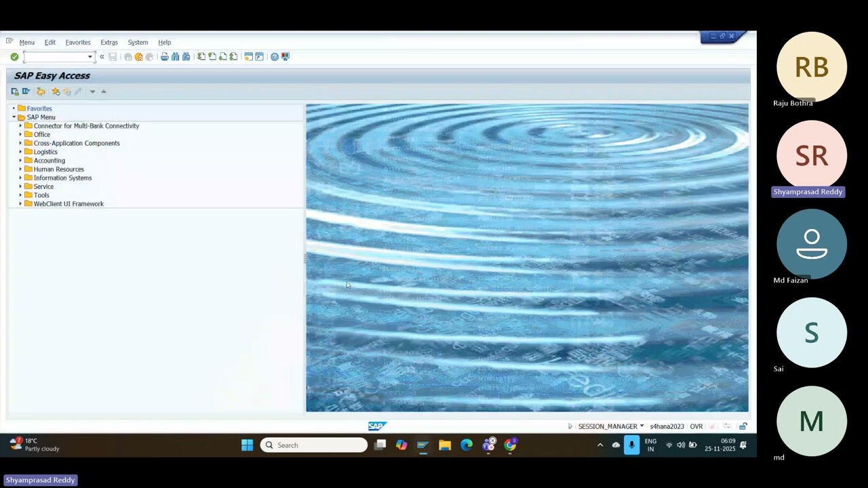Image resolution: width=868 pixels, height=488 pixels.
Task: Click the Delete Favorites icon
Action: [x=66, y=91]
